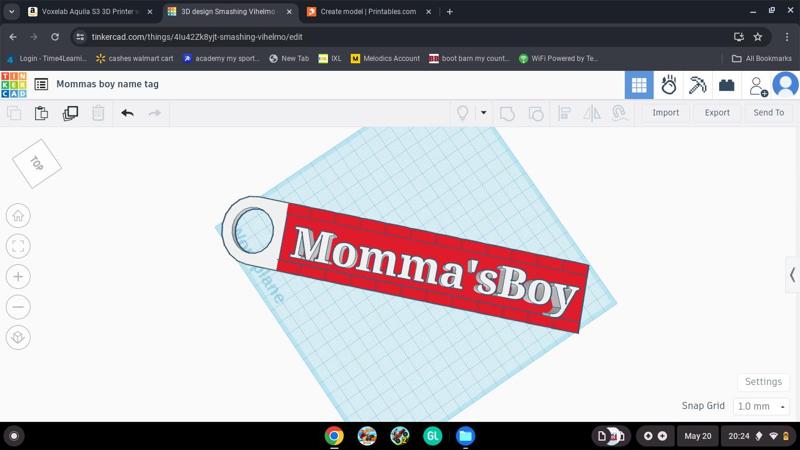Viewport: 800px width, 450px height.
Task: Open the Files app on the shelf
Action: point(465,436)
